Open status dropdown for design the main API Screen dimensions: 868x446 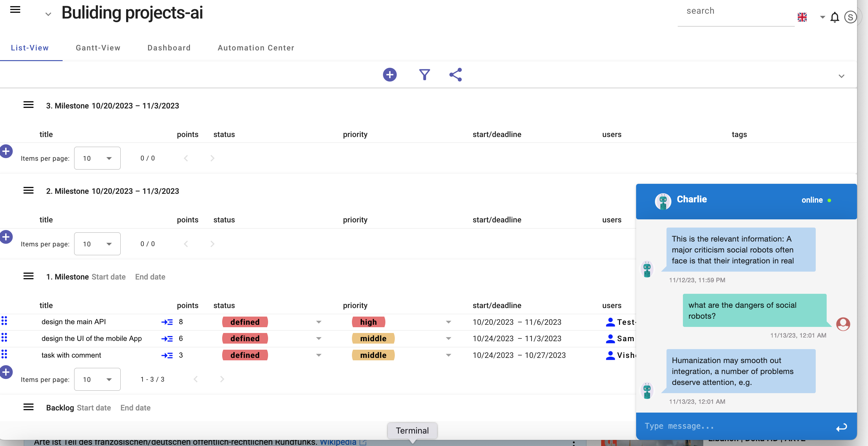(x=319, y=322)
